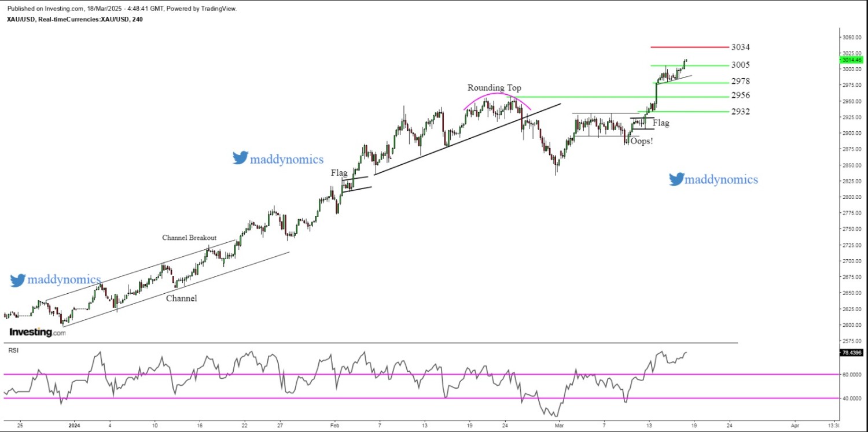Click the 2932 price level label
The height and width of the screenshot is (432, 868).
pyautogui.click(x=741, y=111)
